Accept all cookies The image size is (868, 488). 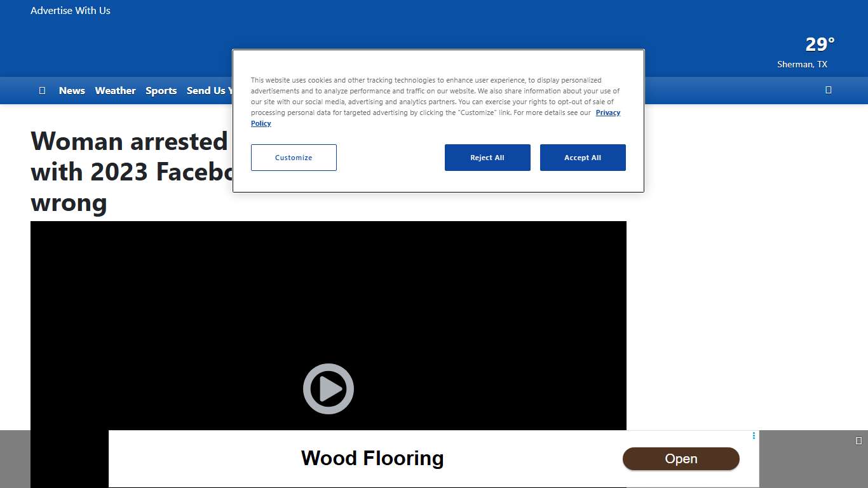(582, 158)
